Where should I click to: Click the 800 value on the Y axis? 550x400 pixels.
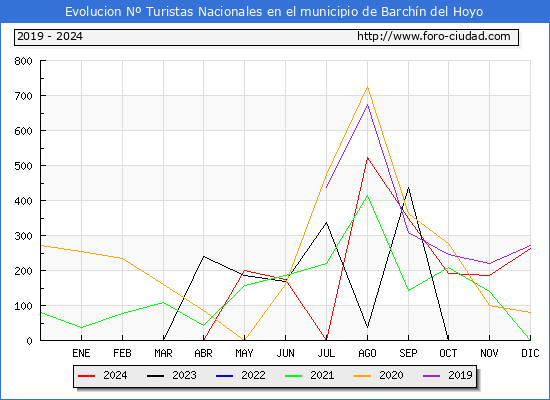[24, 61]
